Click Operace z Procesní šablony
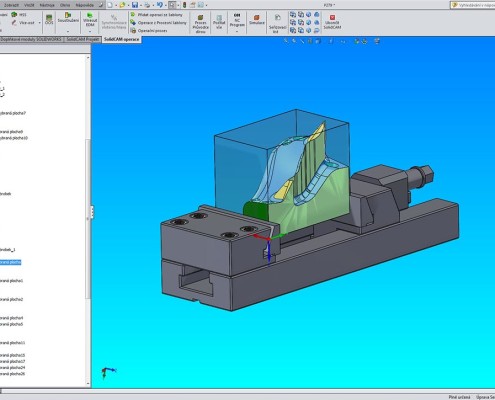The height and width of the screenshot is (400, 495). (x=158, y=23)
